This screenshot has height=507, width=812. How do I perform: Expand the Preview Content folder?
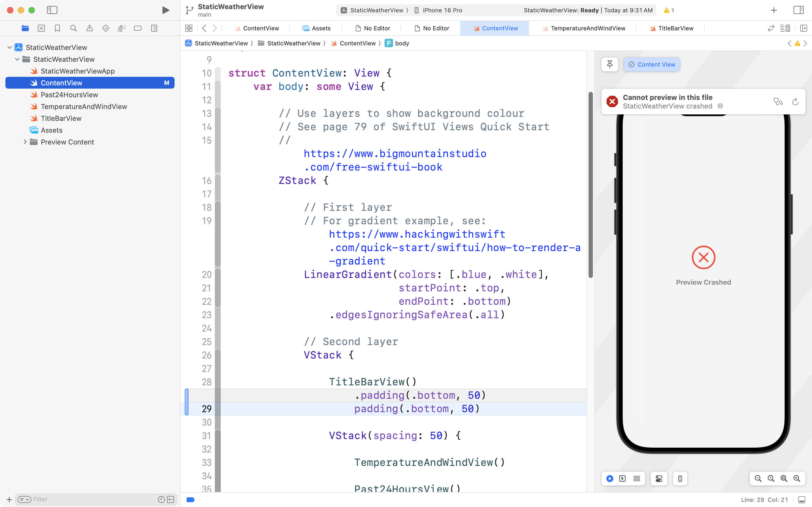pos(25,142)
